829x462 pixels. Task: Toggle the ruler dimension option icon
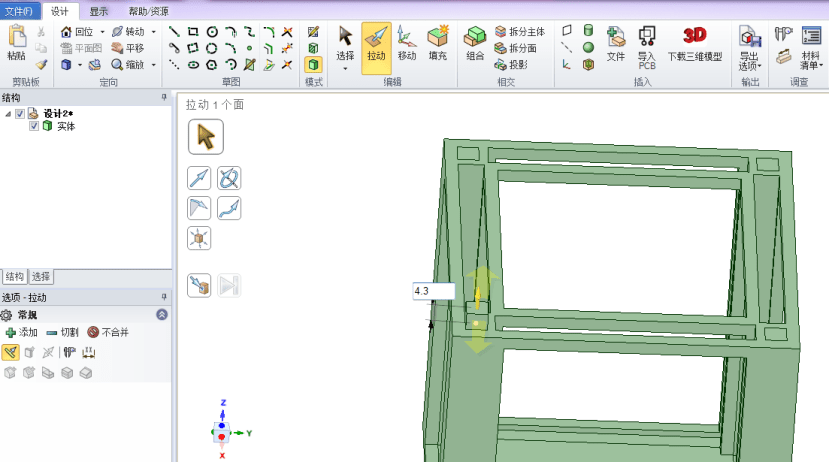click(x=88, y=352)
